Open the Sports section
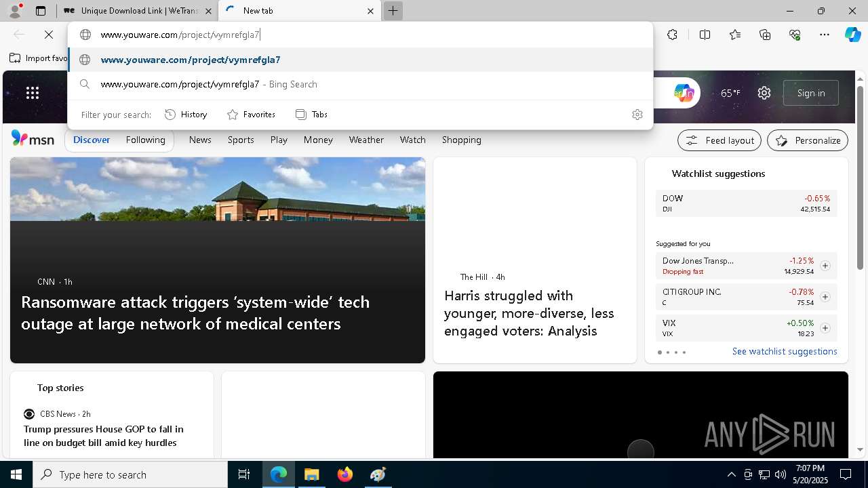868x488 pixels. (x=241, y=140)
